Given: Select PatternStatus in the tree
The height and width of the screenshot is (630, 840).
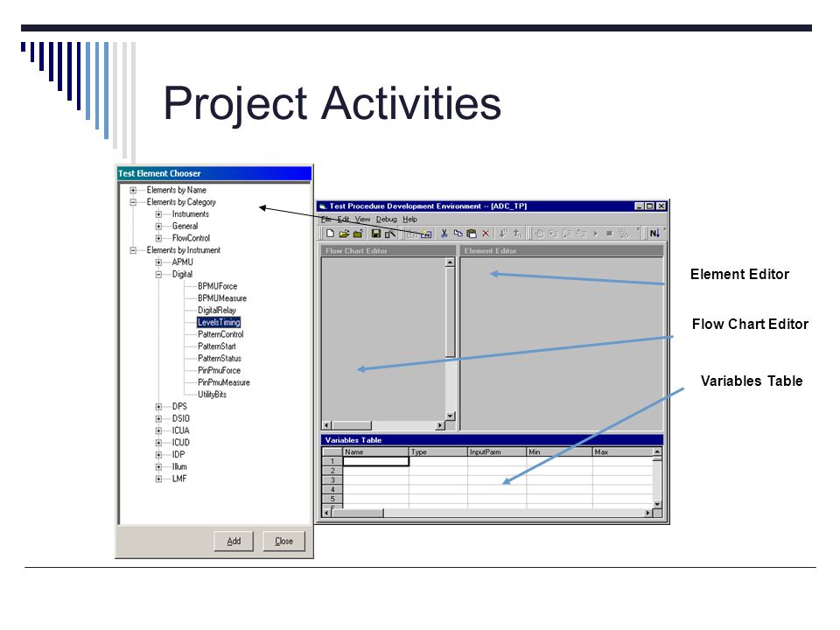Looking at the screenshot, I should (220, 359).
